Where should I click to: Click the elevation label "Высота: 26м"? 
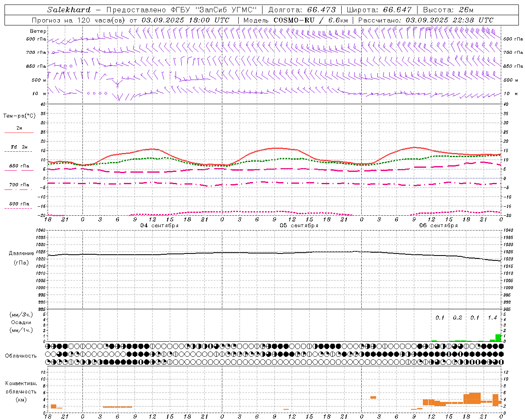448,10
